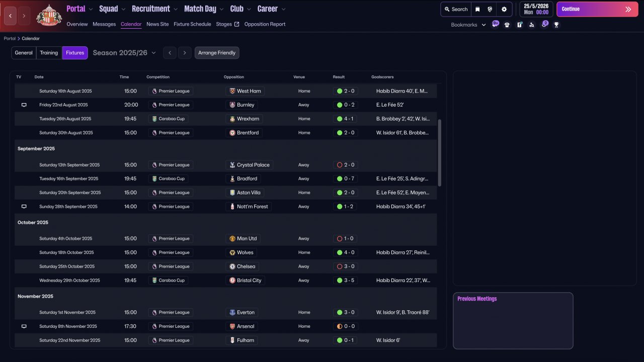The image size is (644, 362).
Task: Click the Premier League icon in Fulham row
Action: pyautogui.click(x=154, y=340)
